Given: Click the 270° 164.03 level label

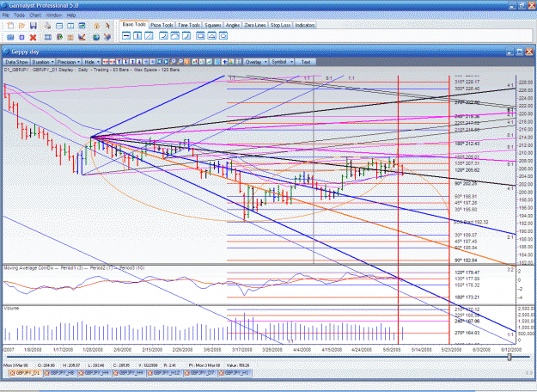Looking at the screenshot, I should [x=467, y=333].
